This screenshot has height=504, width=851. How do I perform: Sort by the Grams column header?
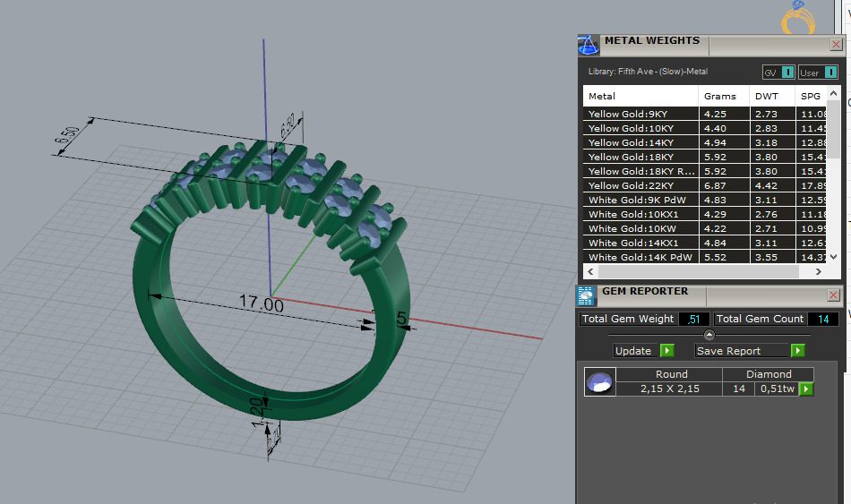pyautogui.click(x=724, y=96)
